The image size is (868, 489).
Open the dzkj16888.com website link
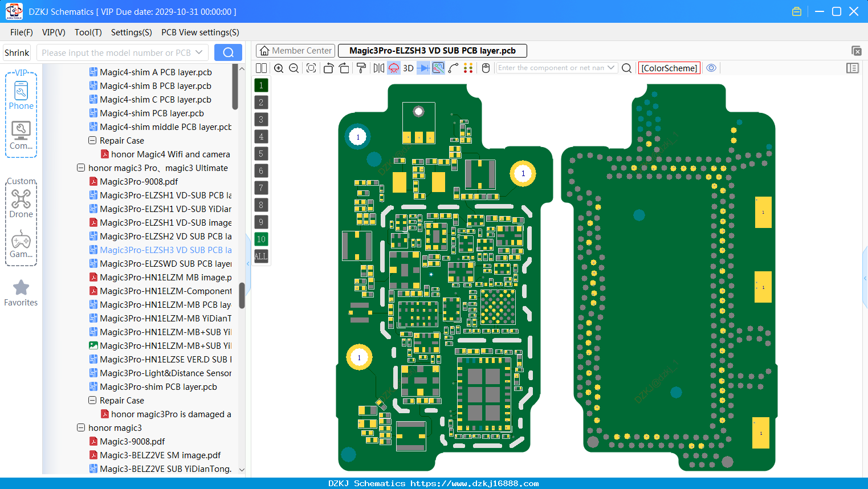474,483
